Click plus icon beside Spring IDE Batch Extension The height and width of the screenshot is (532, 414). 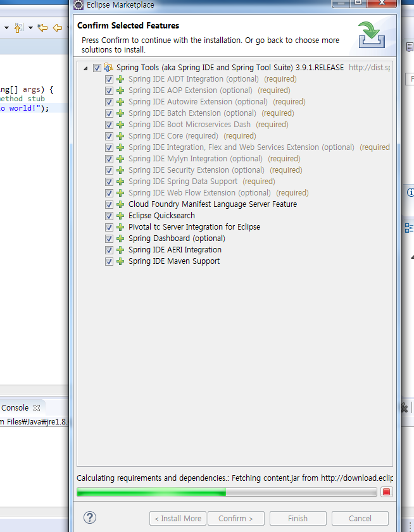click(x=120, y=113)
